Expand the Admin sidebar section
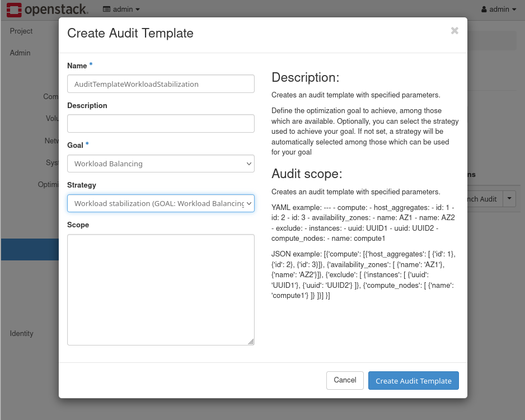The width and height of the screenshot is (525, 420). (20, 53)
